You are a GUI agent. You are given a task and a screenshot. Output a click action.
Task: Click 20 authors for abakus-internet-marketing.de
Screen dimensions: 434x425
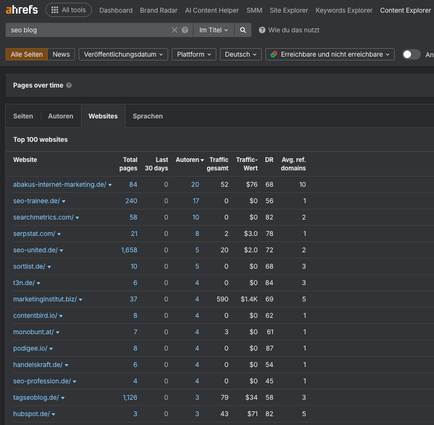tap(195, 184)
